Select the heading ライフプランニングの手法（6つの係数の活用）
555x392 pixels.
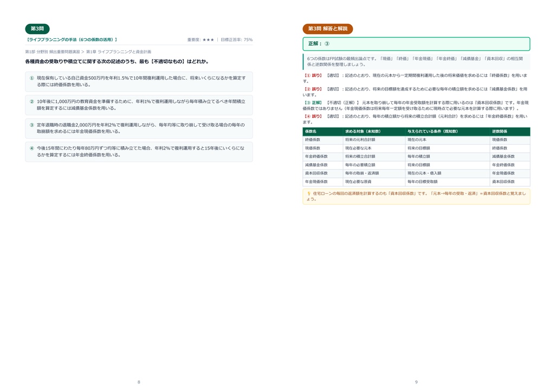coord(72,40)
